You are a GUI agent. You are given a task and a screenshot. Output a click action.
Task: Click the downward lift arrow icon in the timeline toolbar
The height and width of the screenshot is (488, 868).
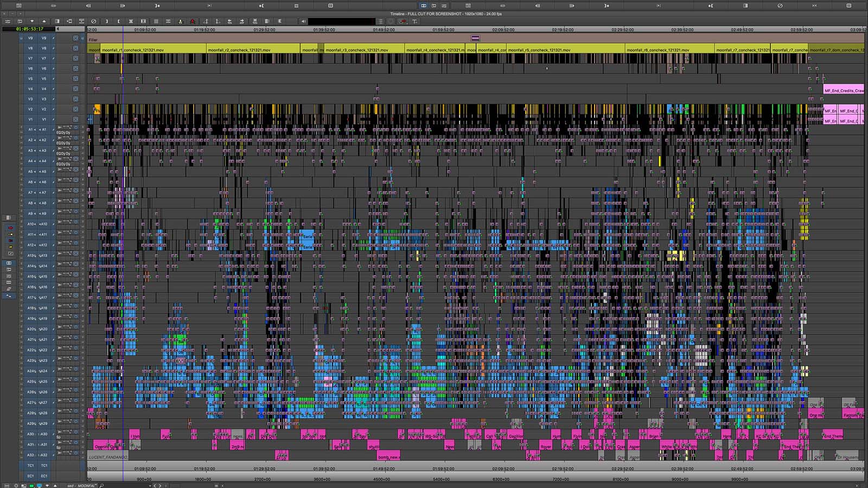(x=32, y=21)
